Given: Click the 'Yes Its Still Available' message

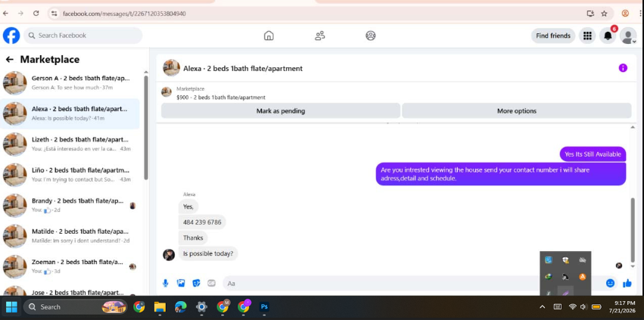Looking at the screenshot, I should point(593,154).
